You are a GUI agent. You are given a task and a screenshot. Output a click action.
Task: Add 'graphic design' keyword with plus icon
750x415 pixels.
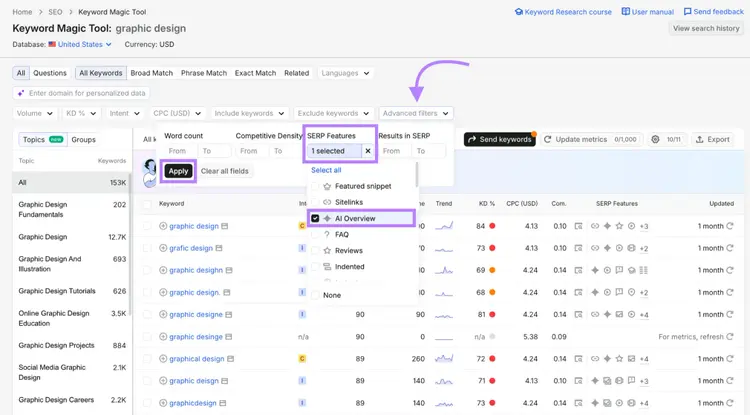[x=163, y=226]
